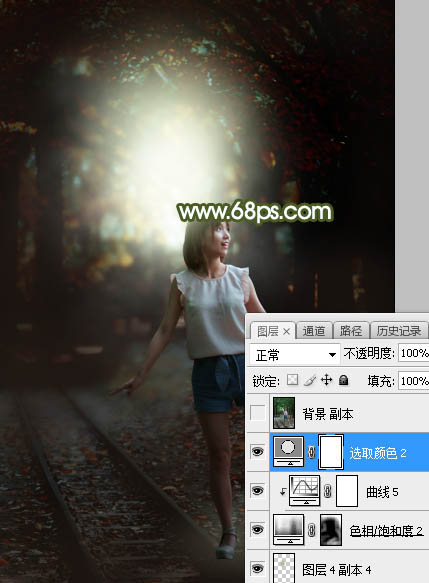This screenshot has width=429, height=583.
Task: Click the lock all padlock icon
Action: coord(344,380)
